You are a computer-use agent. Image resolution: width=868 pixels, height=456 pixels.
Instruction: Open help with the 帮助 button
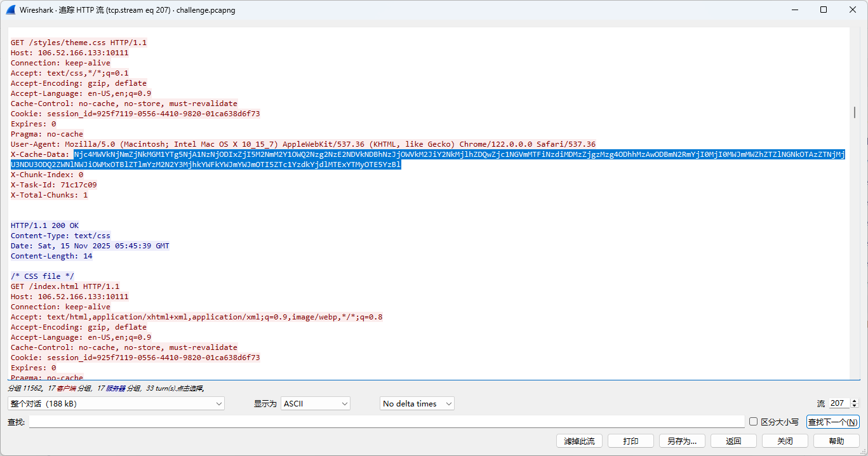836,441
